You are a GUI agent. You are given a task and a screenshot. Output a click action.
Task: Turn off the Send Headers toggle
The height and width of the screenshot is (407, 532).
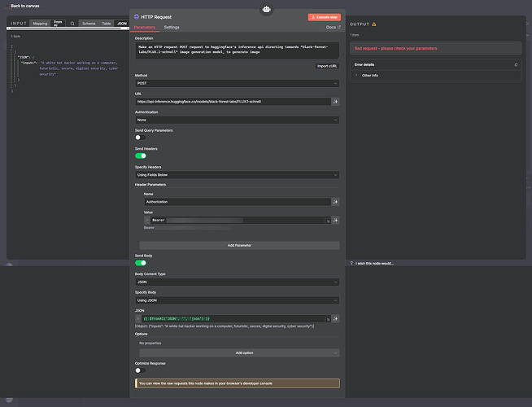pos(140,155)
